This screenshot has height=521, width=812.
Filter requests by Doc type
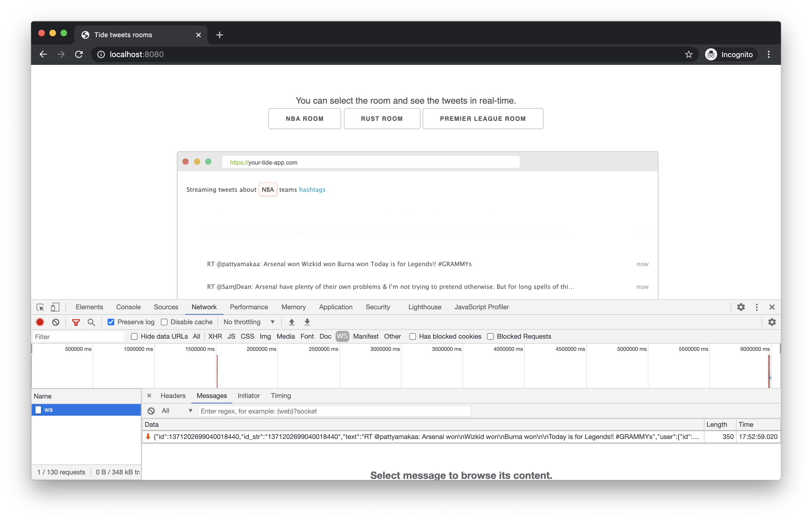[325, 336]
